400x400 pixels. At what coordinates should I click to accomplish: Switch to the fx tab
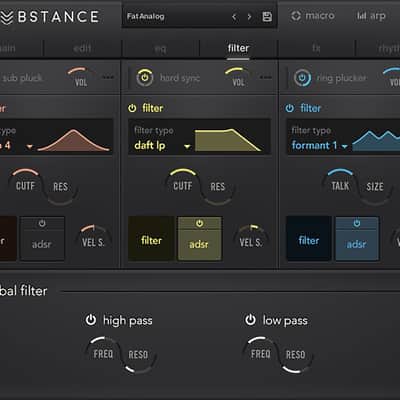316,48
